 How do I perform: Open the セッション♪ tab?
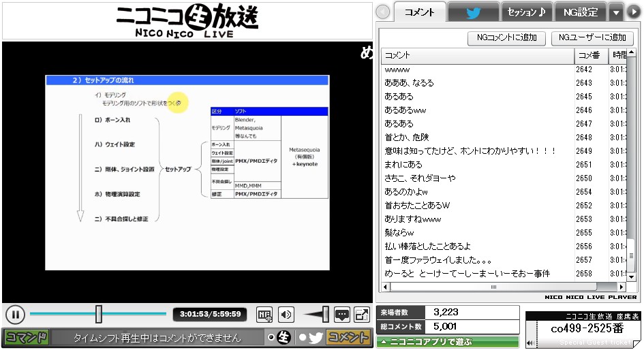(x=527, y=12)
